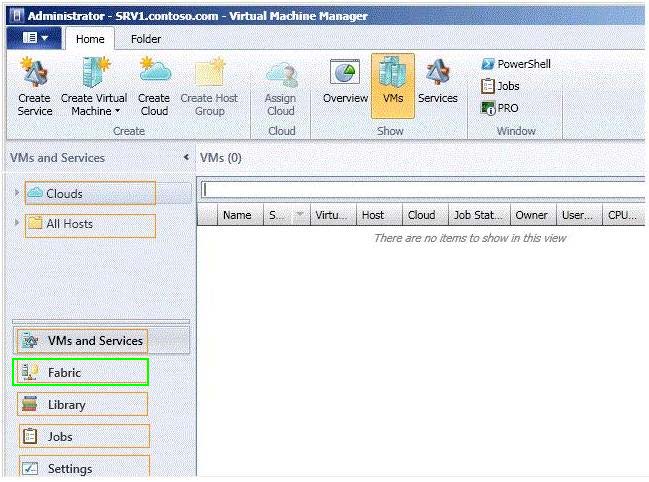Open the Library workspace

coord(82,404)
